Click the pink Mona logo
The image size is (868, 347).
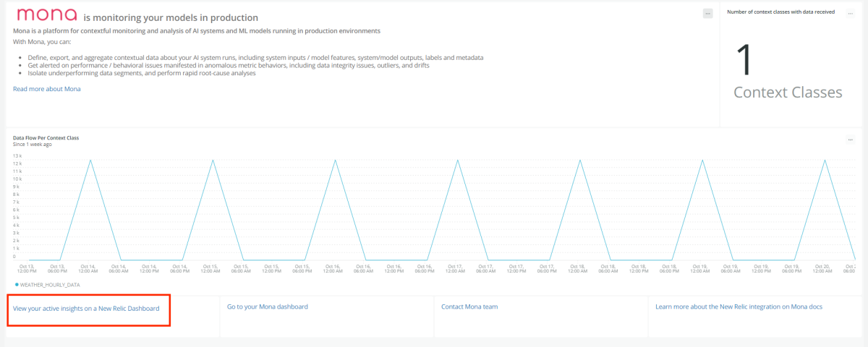click(x=46, y=15)
